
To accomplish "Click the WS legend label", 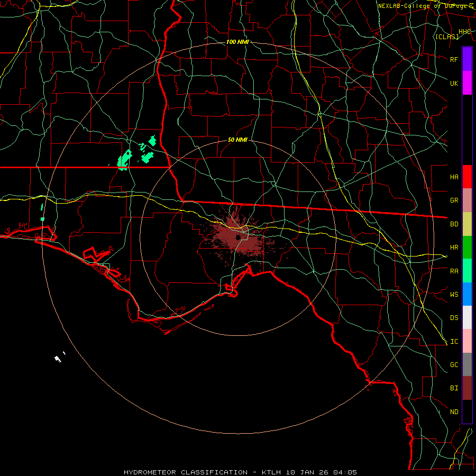I will (x=454, y=295).
